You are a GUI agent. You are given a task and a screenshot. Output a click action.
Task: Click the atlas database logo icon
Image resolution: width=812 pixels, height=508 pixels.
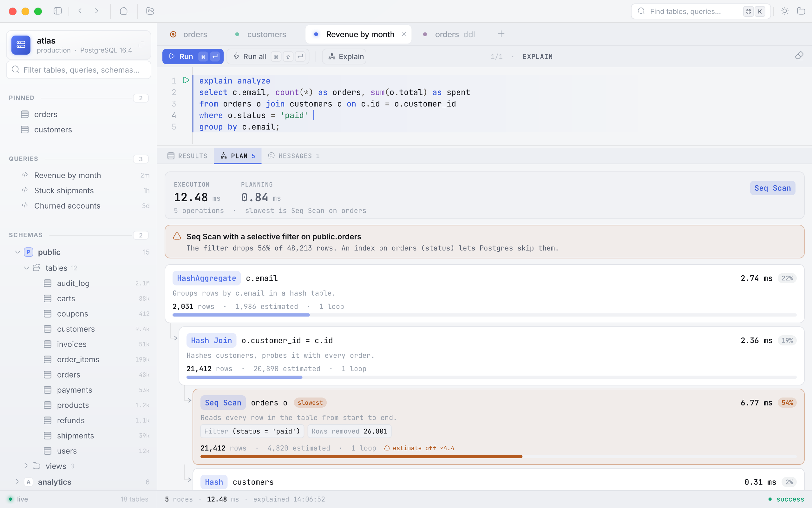21,45
